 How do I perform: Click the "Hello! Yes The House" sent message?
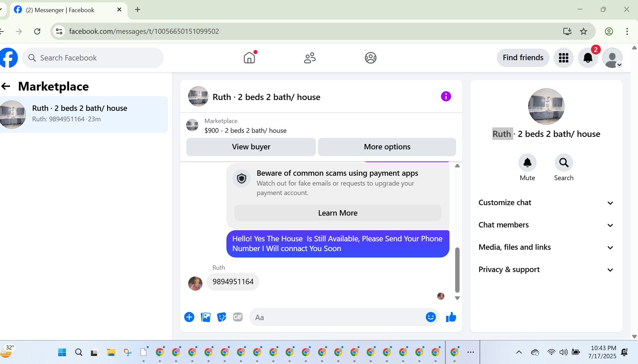coord(338,244)
